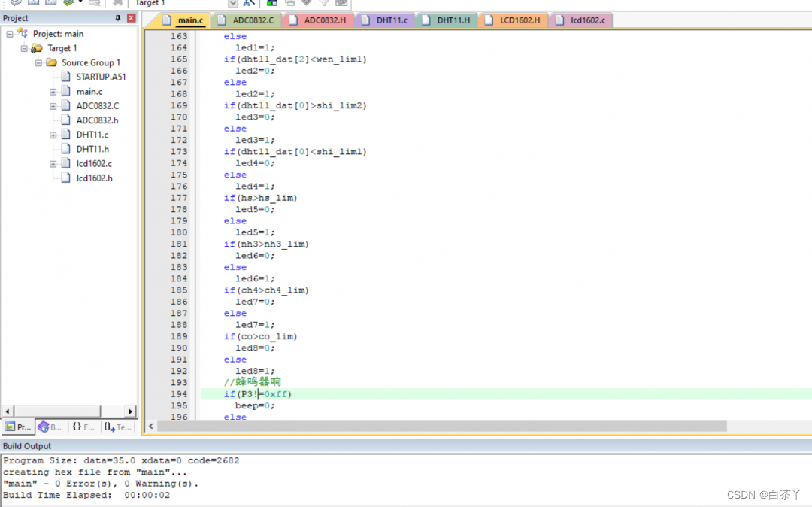Viewport: 812px width, 507px height.
Task: Collapse the Source Group 1 folder
Action: click(39, 63)
